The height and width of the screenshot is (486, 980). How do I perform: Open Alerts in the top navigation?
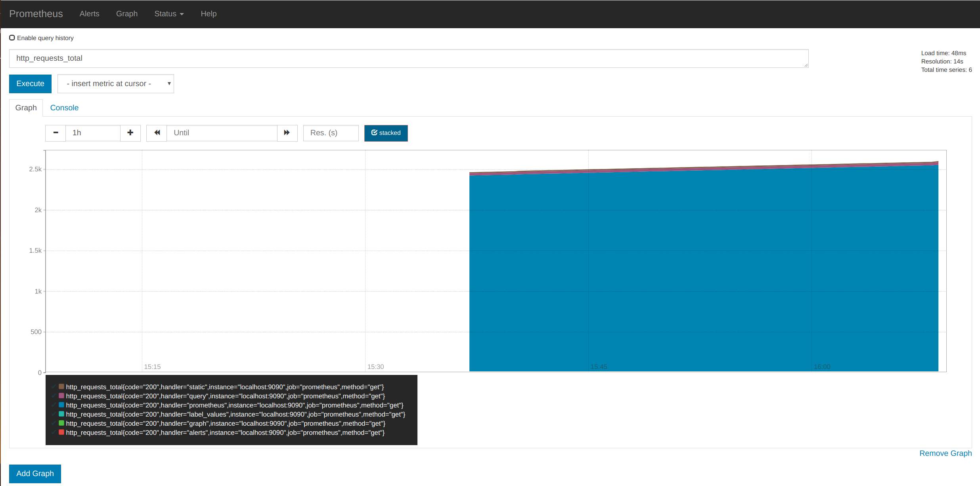(89, 14)
